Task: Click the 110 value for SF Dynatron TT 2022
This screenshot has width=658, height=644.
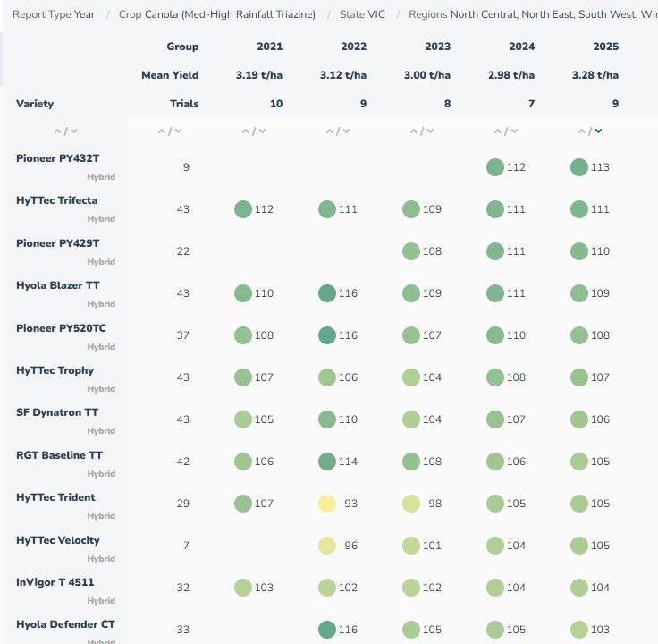Action: coord(348,419)
